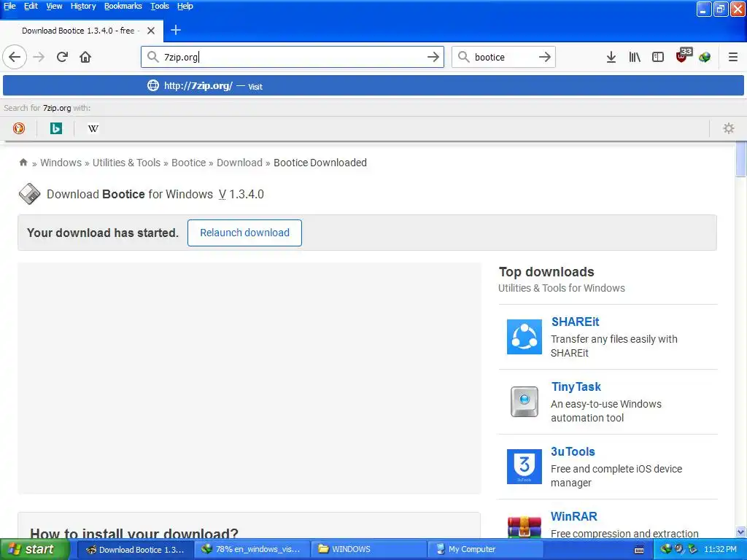Search with DuckDuckGo engine icon
747x560 pixels.
[18, 128]
